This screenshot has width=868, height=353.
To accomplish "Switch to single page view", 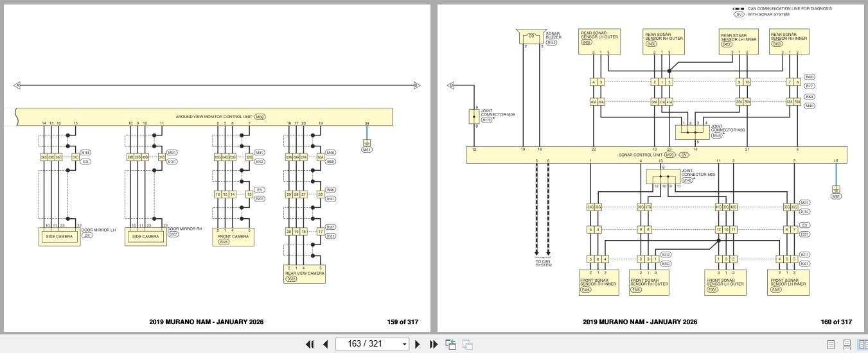I will point(831,344).
